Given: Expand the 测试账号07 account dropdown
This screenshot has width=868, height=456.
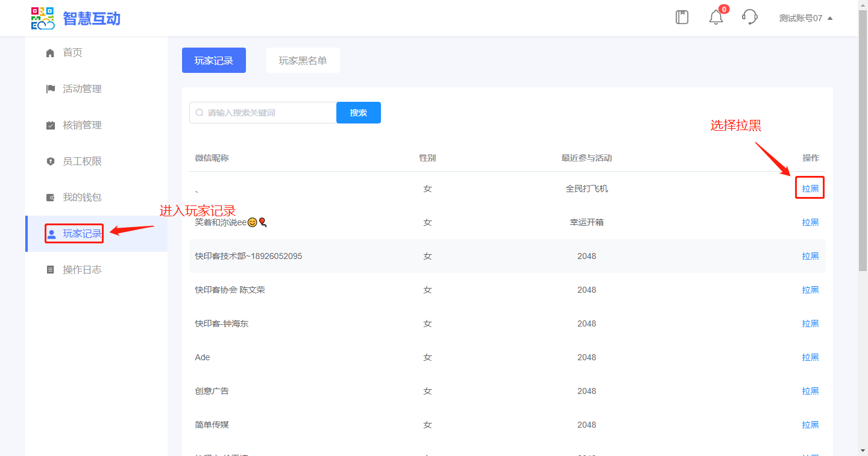Looking at the screenshot, I should tap(805, 18).
